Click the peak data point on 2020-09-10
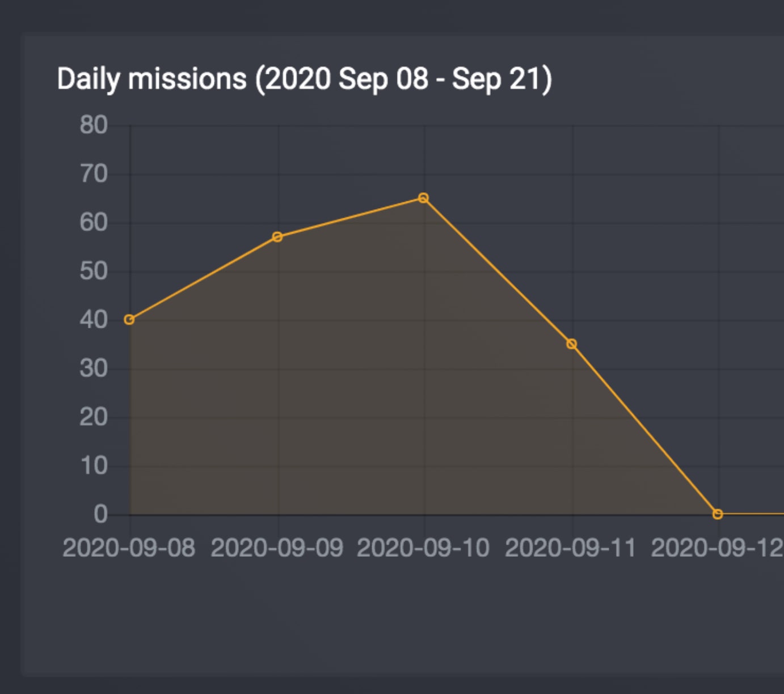Image resolution: width=784 pixels, height=694 pixels. [423, 198]
